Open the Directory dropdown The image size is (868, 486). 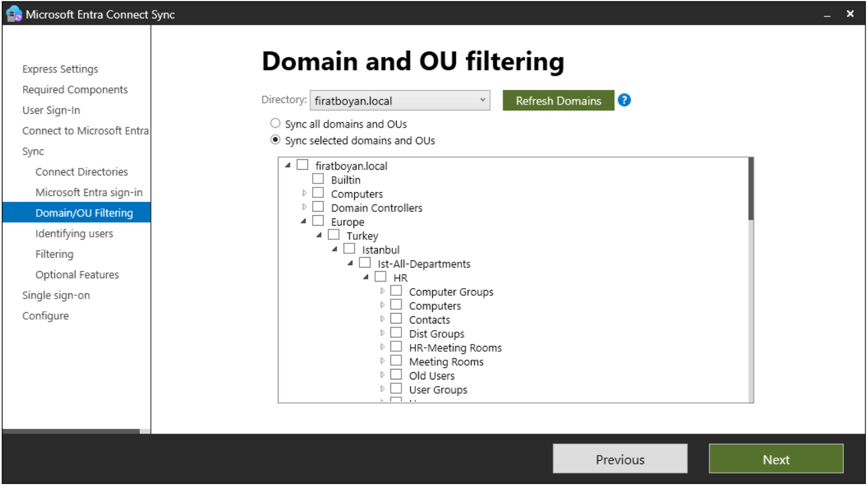click(x=400, y=101)
